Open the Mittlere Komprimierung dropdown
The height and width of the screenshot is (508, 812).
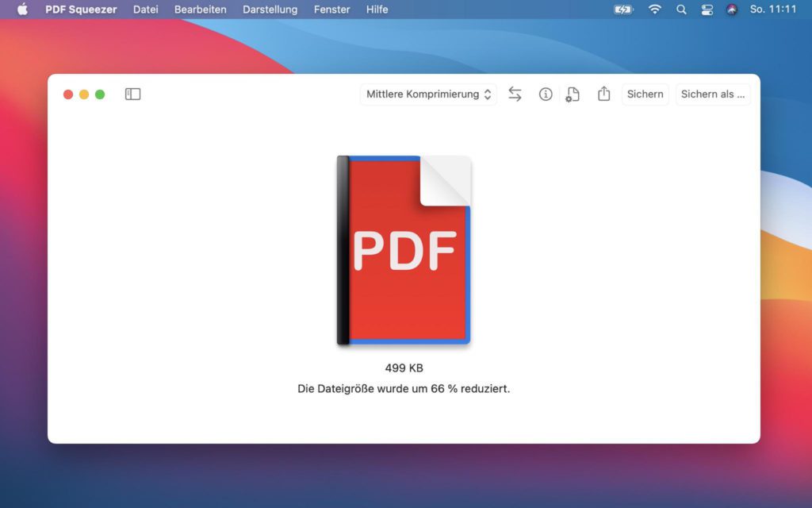(428, 94)
